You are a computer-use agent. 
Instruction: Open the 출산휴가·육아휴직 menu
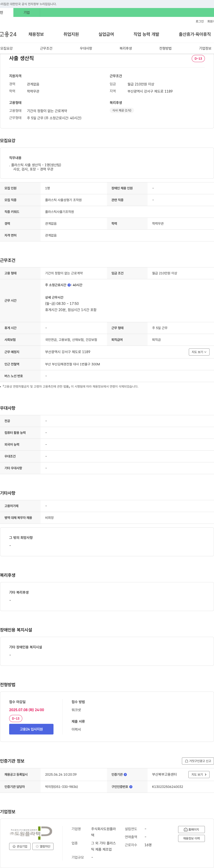click(195, 34)
